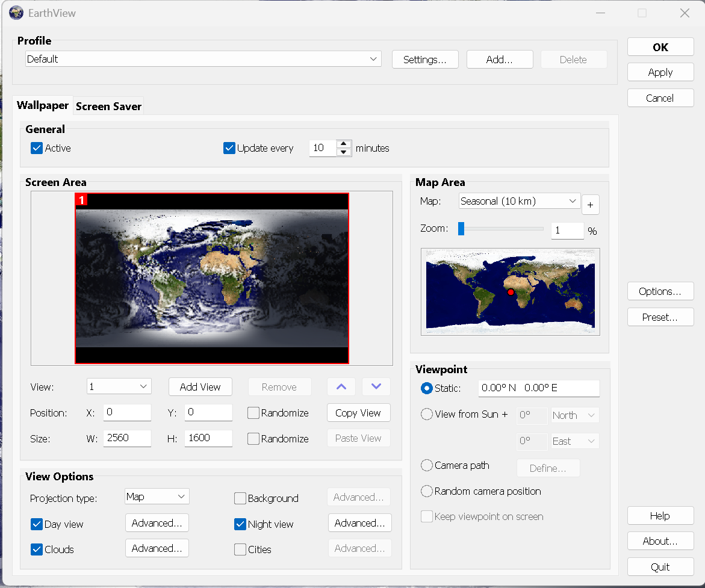Click the red viewpoint dot on the map

tap(511, 292)
